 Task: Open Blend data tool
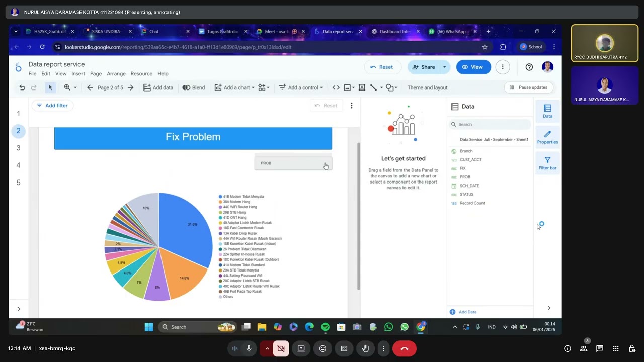[x=194, y=87]
